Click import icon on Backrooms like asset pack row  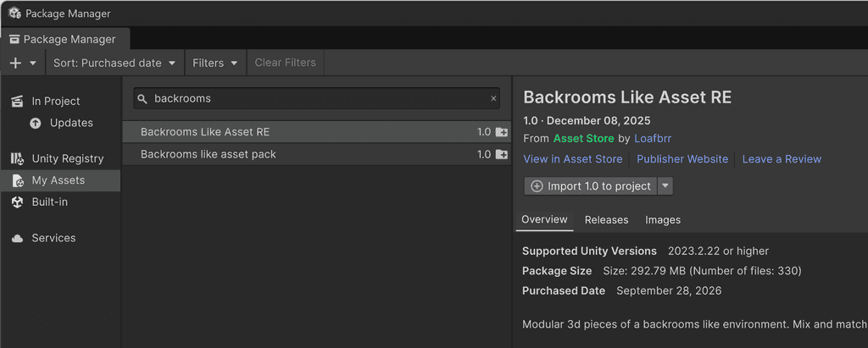[502, 154]
